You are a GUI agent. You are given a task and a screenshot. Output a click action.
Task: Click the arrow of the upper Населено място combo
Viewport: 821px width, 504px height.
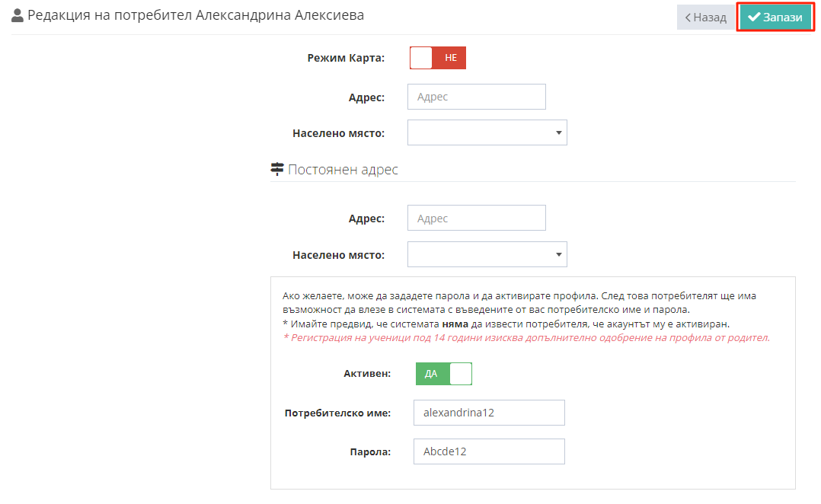[559, 133]
